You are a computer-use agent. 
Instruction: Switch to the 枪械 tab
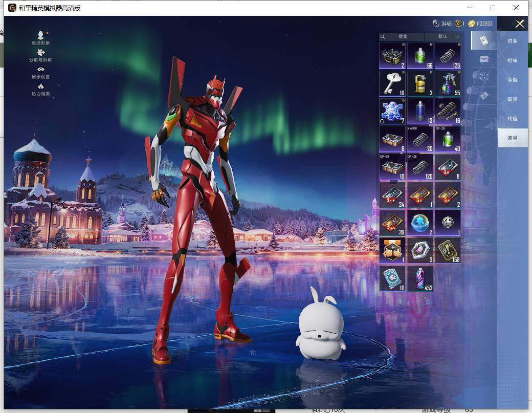pos(513,60)
